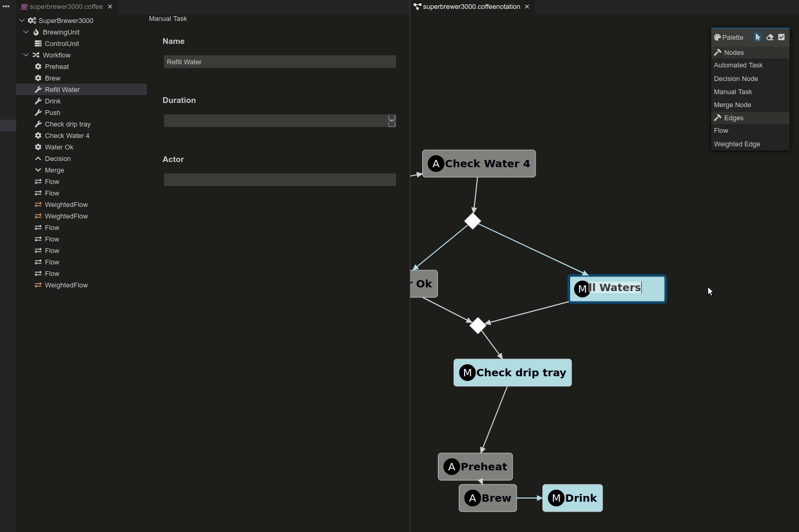Image resolution: width=799 pixels, height=532 pixels.
Task: Click the stepper control in the Duration field
Action: 391,121
